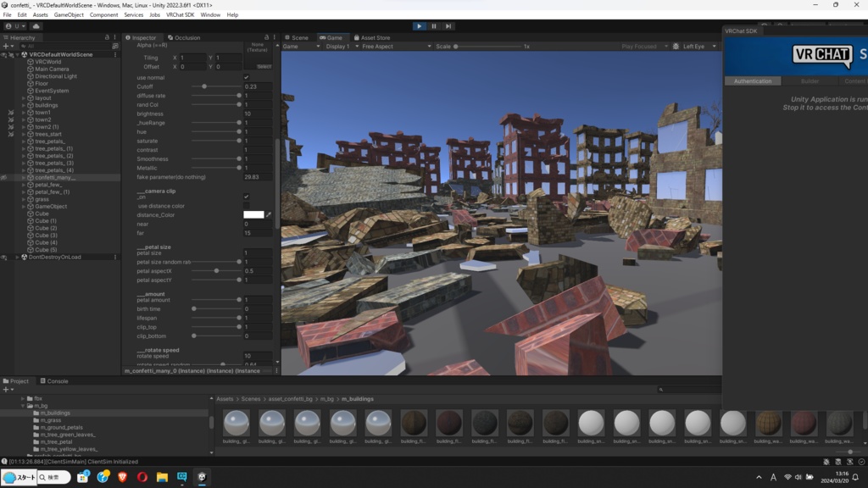Add a new object with the Hierarchy plus button
Screen dimensions: 868x488
[x=8, y=47]
